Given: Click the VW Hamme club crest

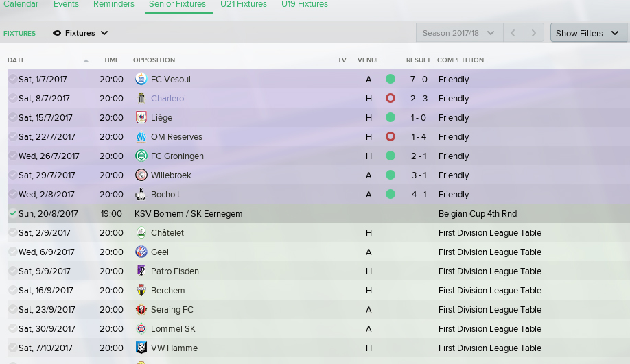Looking at the screenshot, I should [141, 348].
